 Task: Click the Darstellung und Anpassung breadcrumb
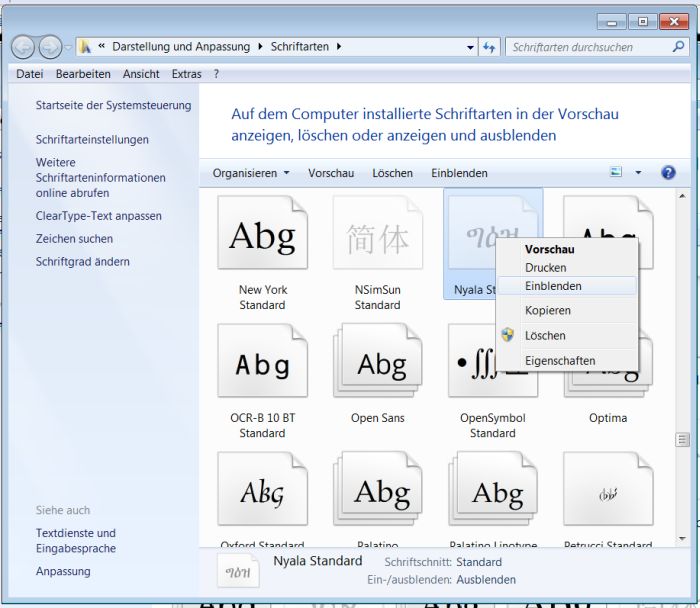click(x=181, y=46)
